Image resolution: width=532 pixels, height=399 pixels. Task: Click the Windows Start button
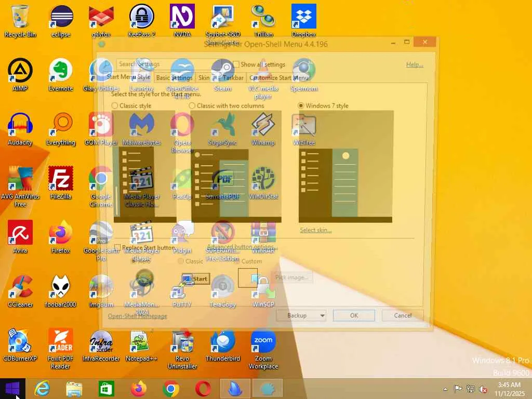[x=12, y=389]
